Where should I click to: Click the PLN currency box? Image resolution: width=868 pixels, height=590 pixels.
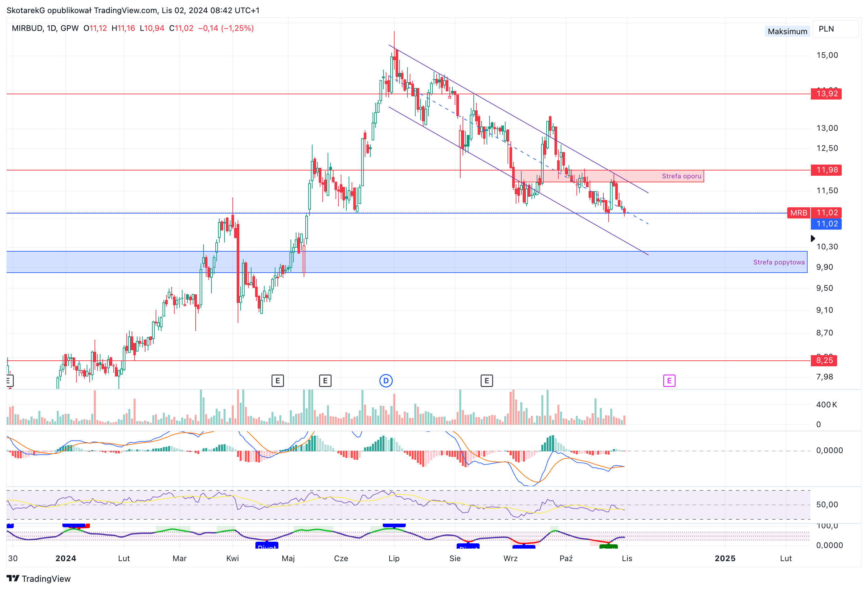pyautogui.click(x=836, y=29)
